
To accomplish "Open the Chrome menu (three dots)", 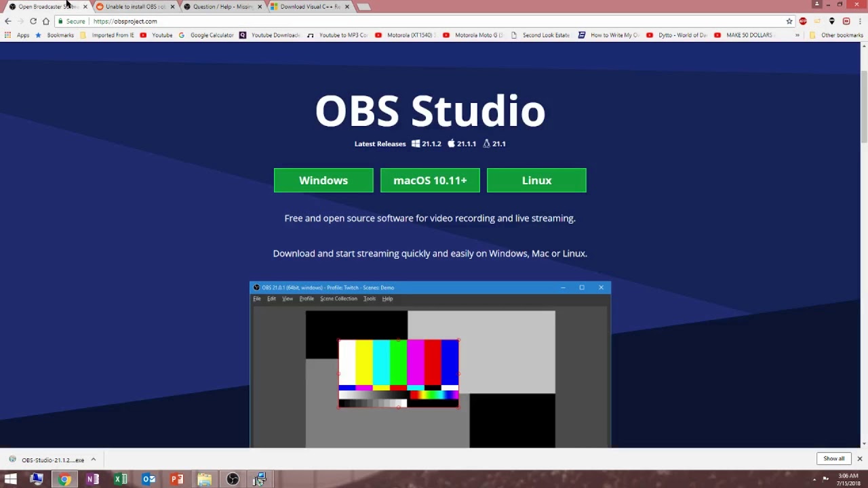I will click(x=859, y=21).
